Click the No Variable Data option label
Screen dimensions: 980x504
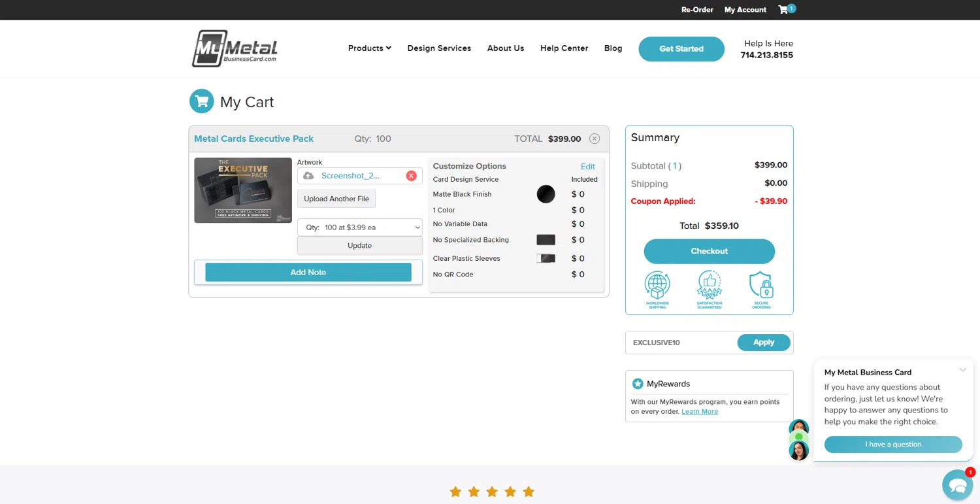(x=460, y=224)
